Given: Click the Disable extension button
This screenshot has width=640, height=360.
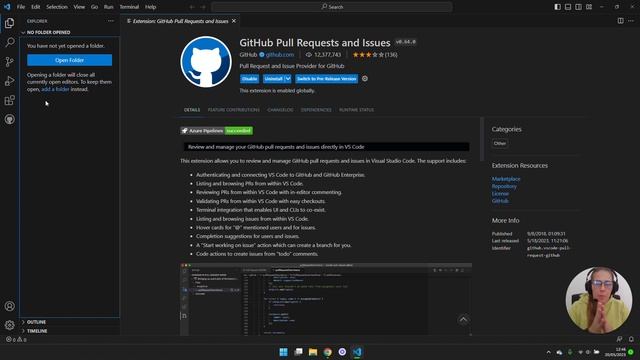Looking at the screenshot, I should coord(249,78).
